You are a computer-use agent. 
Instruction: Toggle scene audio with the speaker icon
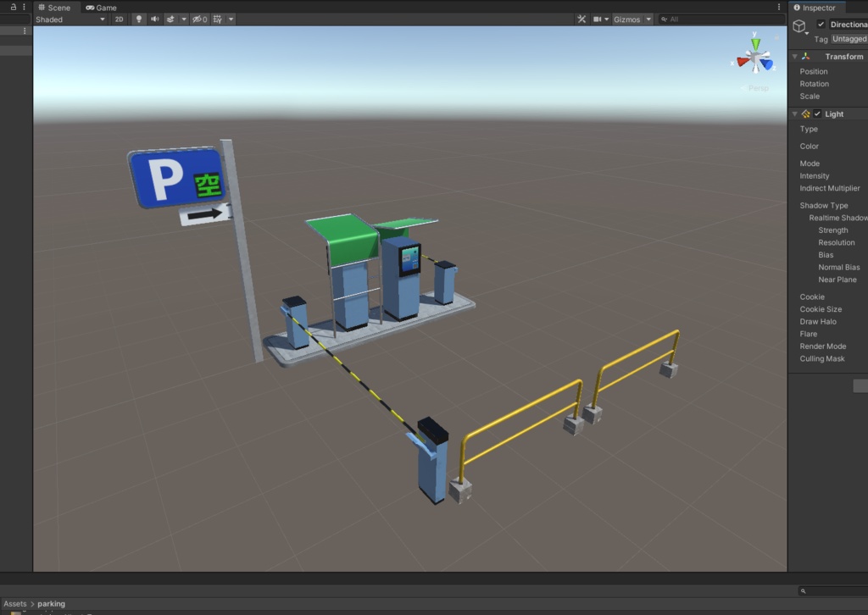(154, 19)
